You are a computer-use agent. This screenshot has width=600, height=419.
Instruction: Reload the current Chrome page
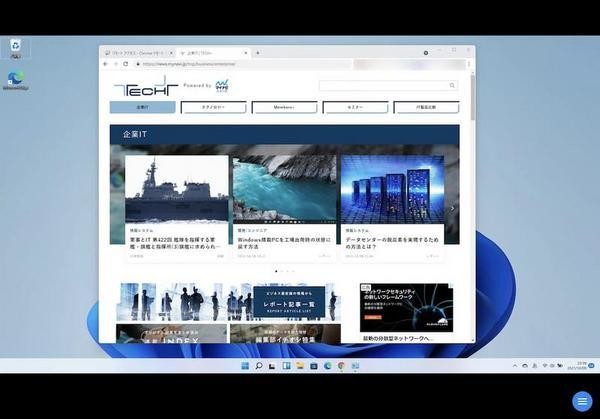pos(126,64)
